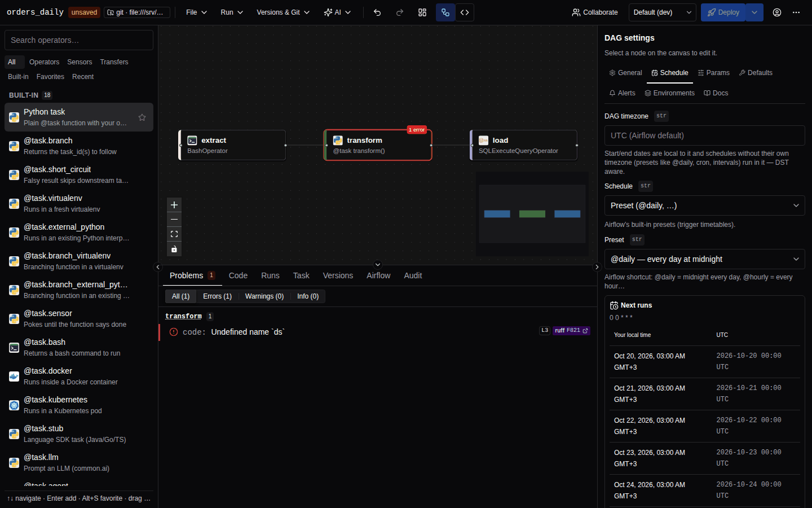Zoom out on the canvas with minus

(x=174, y=220)
